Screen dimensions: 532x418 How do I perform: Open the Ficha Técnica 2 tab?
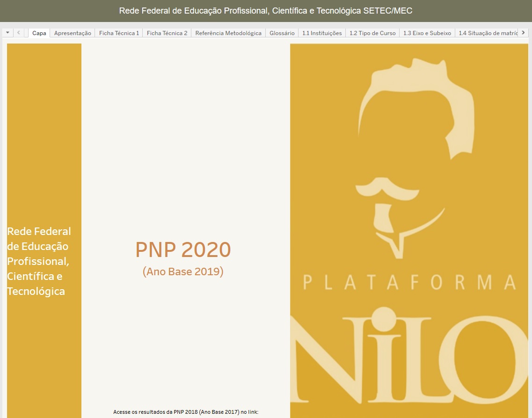point(167,33)
